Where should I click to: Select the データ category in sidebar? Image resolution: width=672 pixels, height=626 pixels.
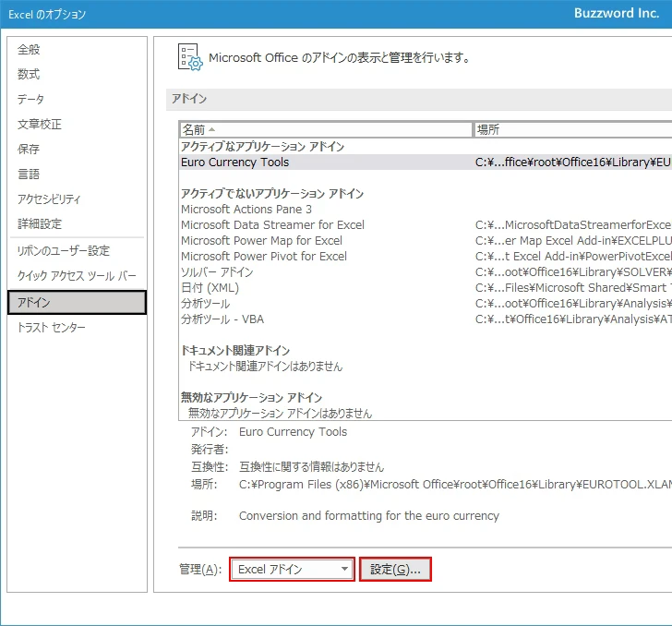(x=78, y=99)
